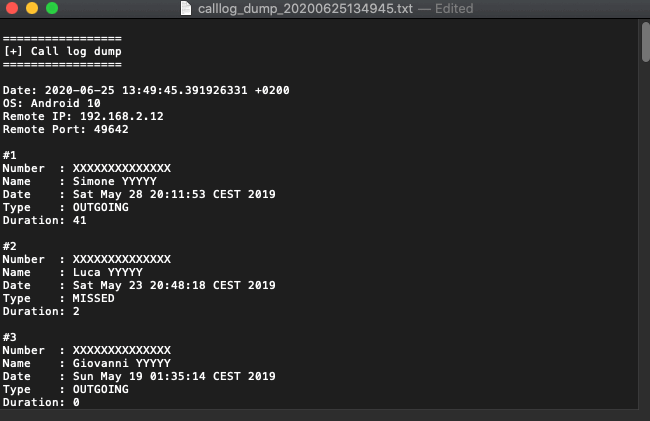The height and width of the screenshot is (421, 650).
Task: Click the Remote IP 192.168.2.12 line
Action: click(x=83, y=116)
